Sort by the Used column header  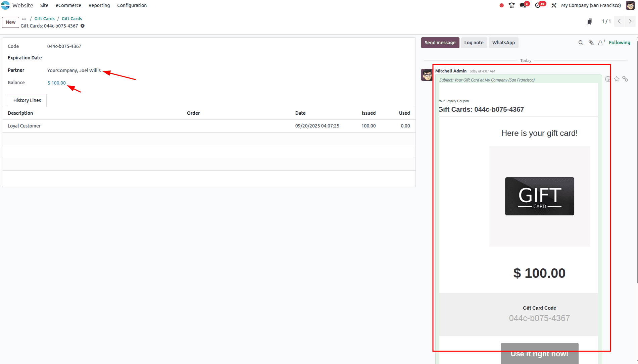coord(404,113)
